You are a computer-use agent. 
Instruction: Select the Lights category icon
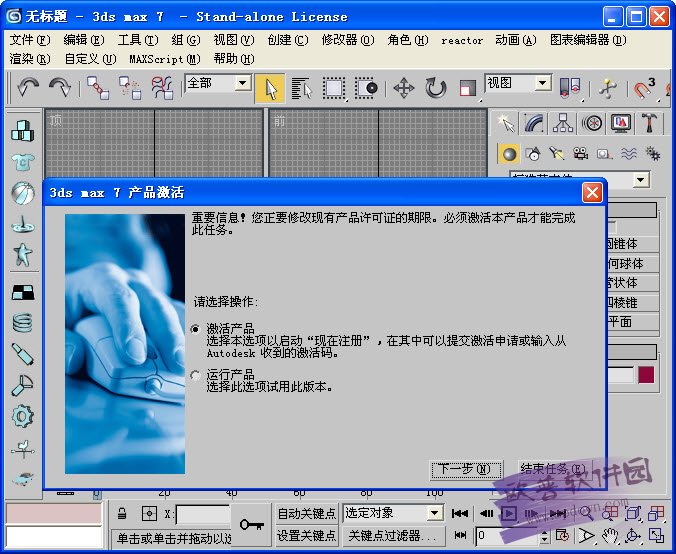coord(557,154)
